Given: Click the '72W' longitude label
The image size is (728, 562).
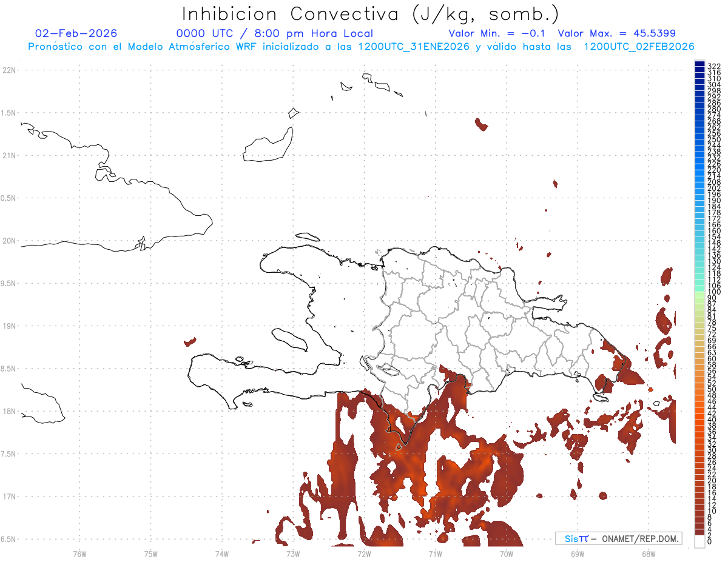Looking at the screenshot, I should click(x=364, y=553).
